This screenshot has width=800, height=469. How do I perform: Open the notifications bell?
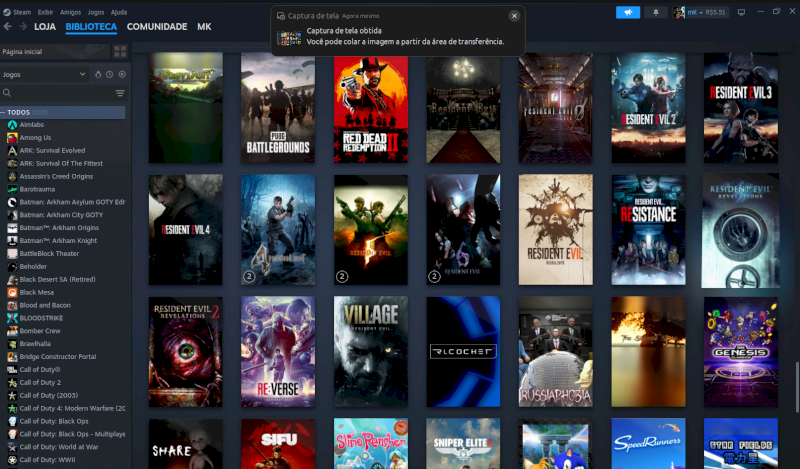click(656, 12)
